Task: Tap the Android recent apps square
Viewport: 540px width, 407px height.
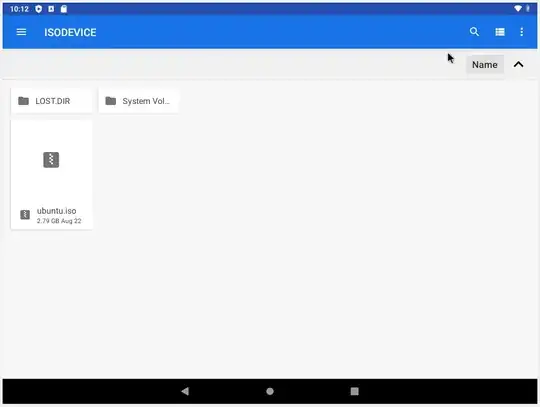Action: click(x=354, y=391)
